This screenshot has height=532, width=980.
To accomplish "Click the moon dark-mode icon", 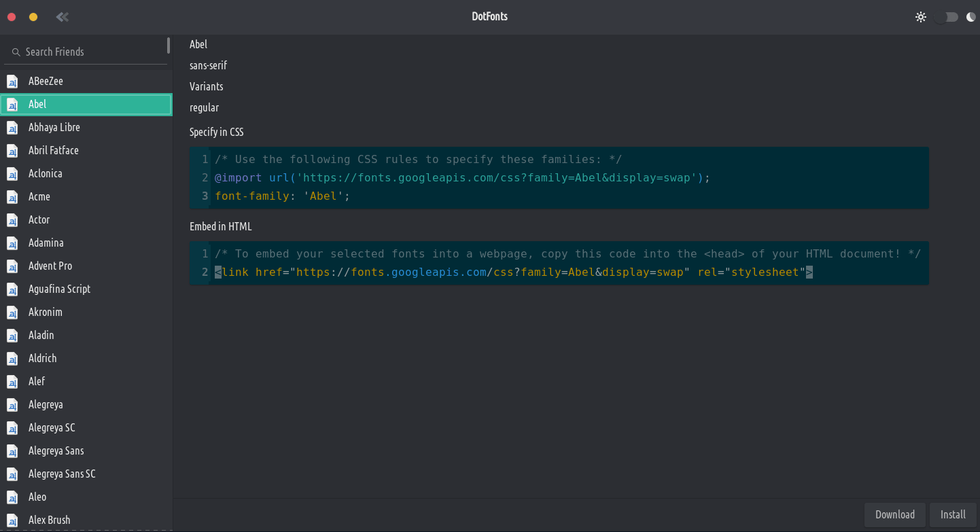I will tap(970, 17).
